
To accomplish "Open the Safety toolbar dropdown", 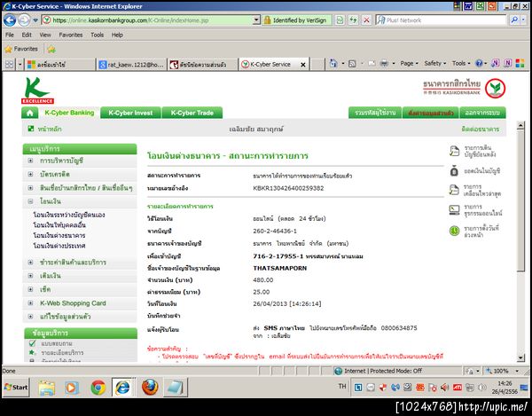I will (x=434, y=64).
